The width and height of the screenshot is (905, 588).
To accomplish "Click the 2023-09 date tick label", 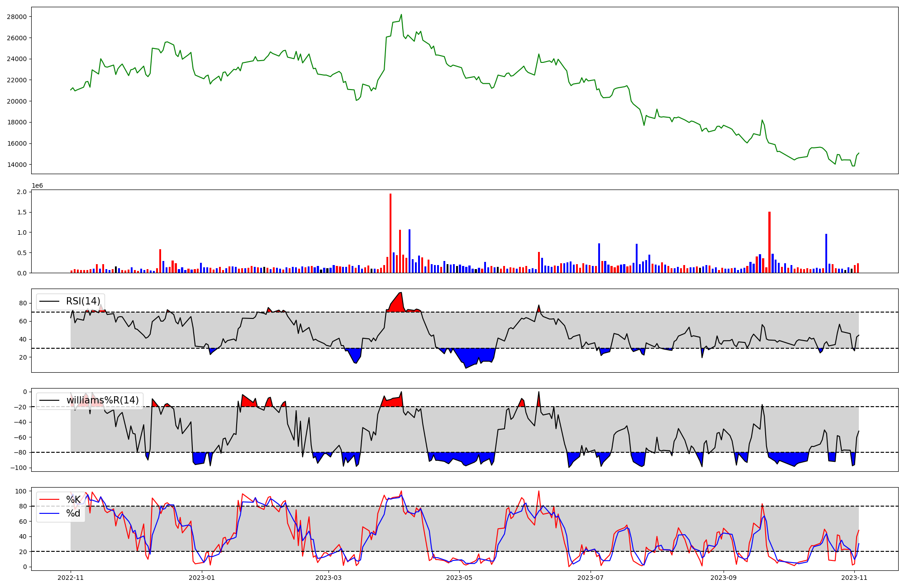I will point(724,578).
